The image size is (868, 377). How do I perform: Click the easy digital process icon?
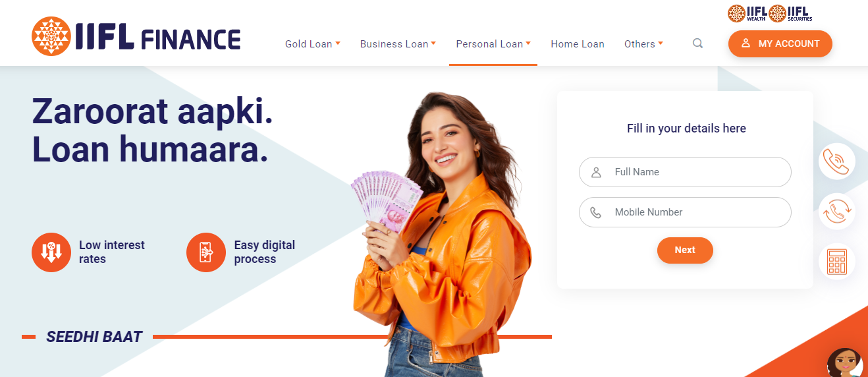point(206,252)
